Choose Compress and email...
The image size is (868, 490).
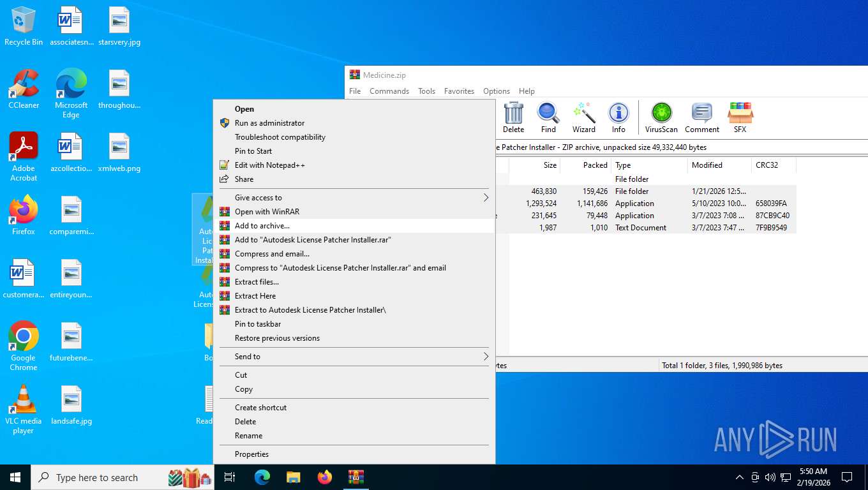coord(354,254)
